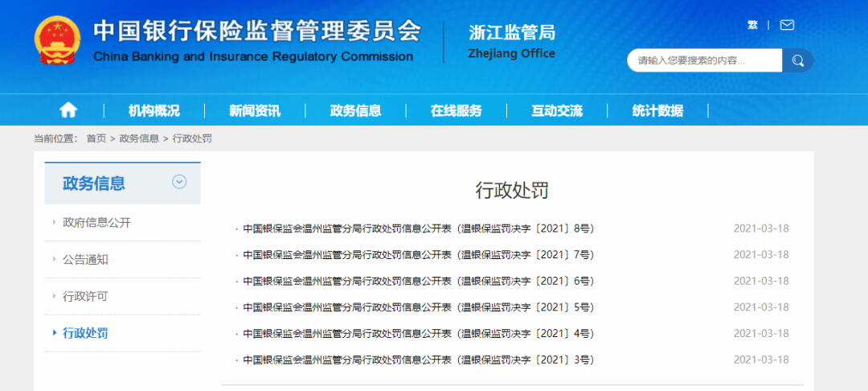The width and height of the screenshot is (868, 391).
Task: Open the 统计数据 menu
Action: [x=657, y=111]
